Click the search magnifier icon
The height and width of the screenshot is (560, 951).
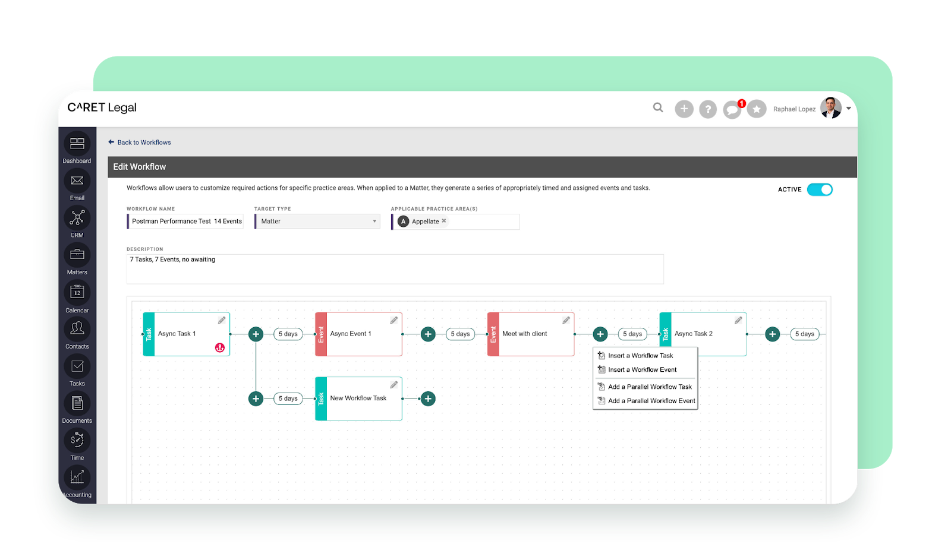[658, 107]
